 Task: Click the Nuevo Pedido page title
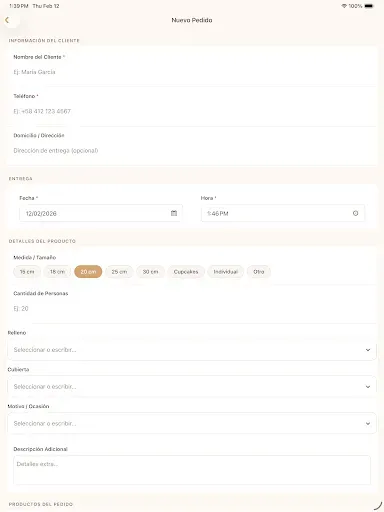click(x=192, y=20)
